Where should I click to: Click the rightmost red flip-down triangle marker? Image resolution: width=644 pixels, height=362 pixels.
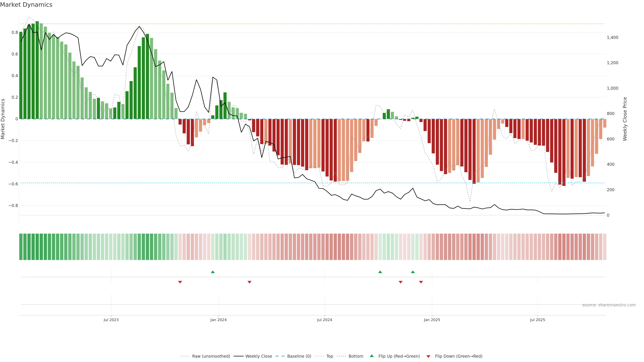tap(421, 282)
